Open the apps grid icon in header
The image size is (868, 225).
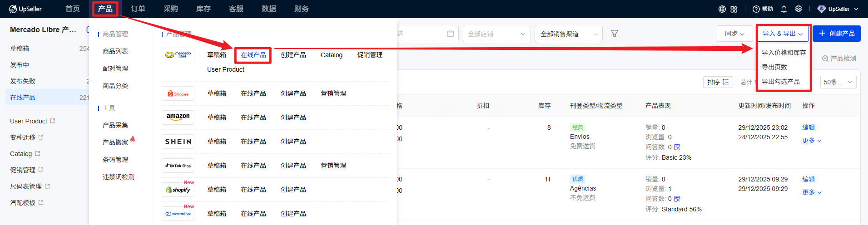734,9
